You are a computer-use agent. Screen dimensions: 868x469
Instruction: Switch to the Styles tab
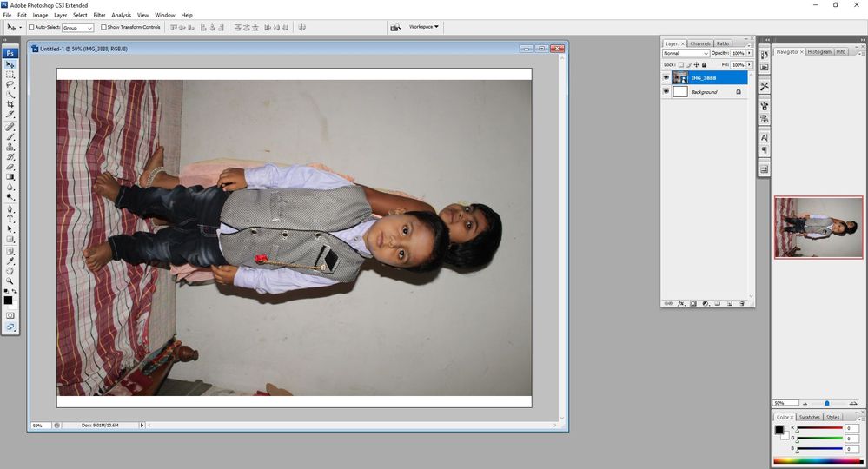(832, 417)
